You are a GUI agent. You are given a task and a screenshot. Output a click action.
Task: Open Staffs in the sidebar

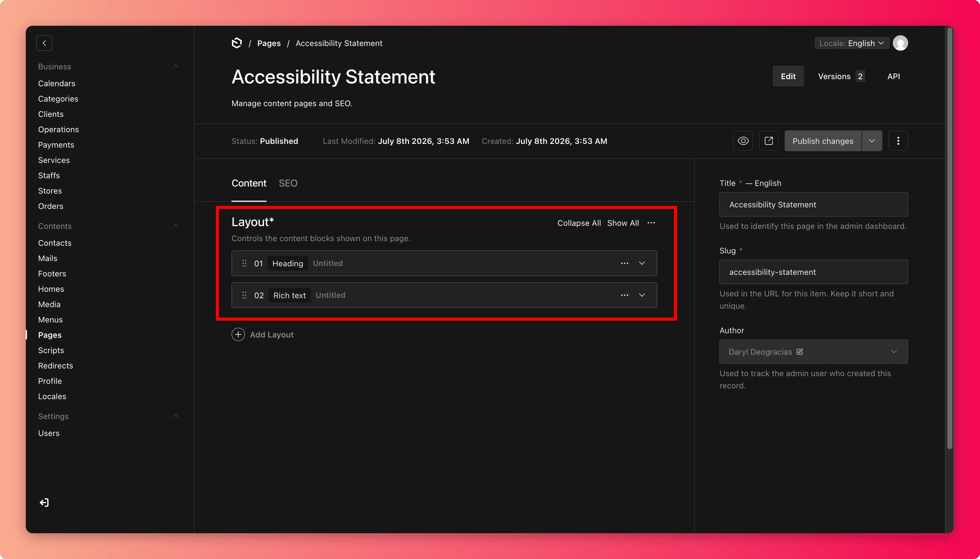coord(49,175)
